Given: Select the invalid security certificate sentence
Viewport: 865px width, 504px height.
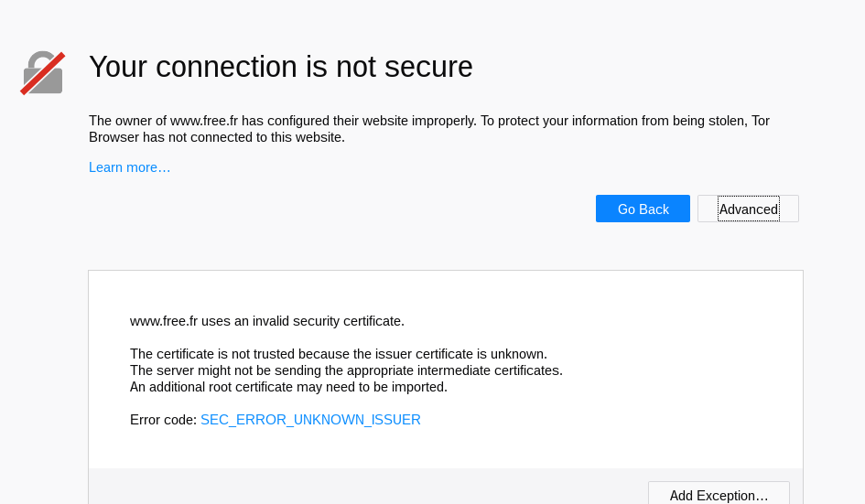Looking at the screenshot, I should (x=267, y=321).
